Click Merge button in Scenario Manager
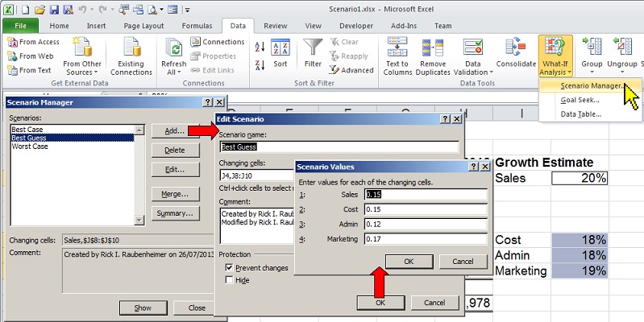 click(175, 194)
